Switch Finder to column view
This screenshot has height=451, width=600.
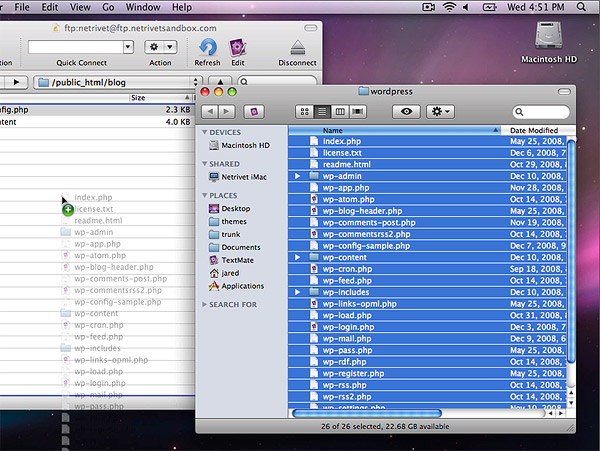tap(340, 111)
